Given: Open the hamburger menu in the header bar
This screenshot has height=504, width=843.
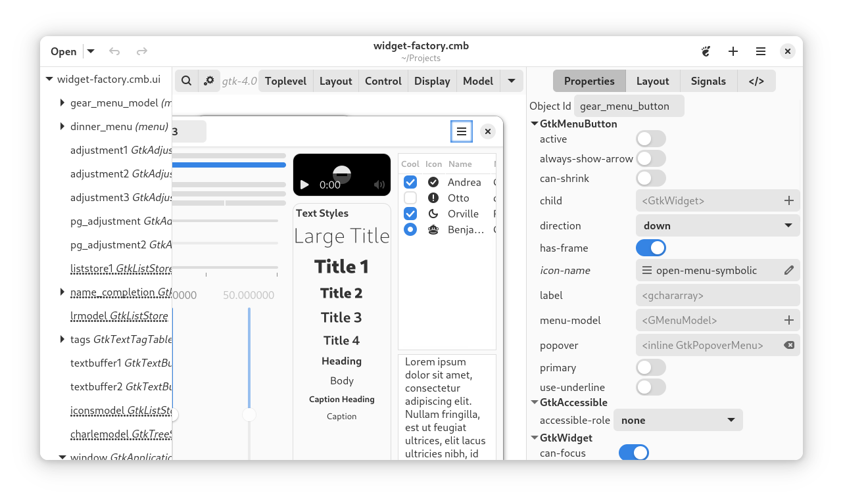Looking at the screenshot, I should pyautogui.click(x=760, y=51).
